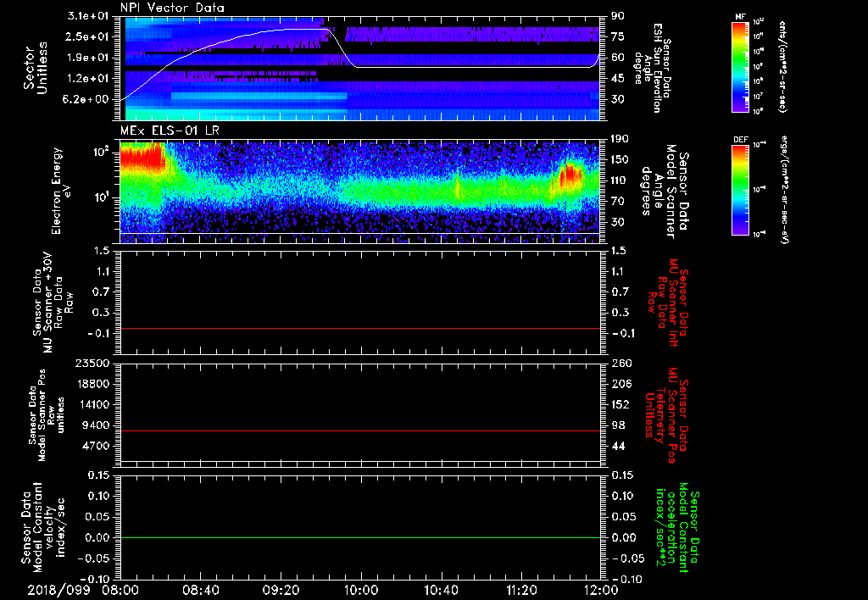Screen dimensions: 868x600
Task: Select the '10:40' time axis label
Action: 441,590
